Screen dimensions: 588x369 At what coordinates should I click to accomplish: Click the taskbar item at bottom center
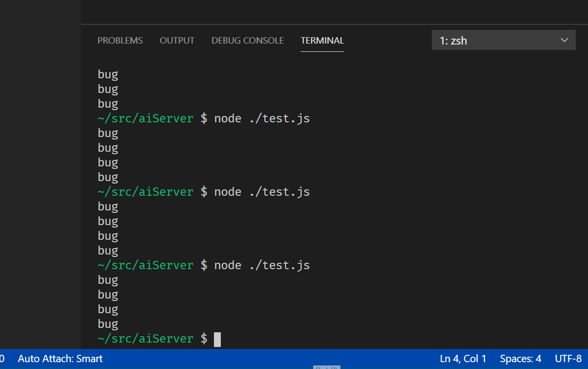click(326, 367)
